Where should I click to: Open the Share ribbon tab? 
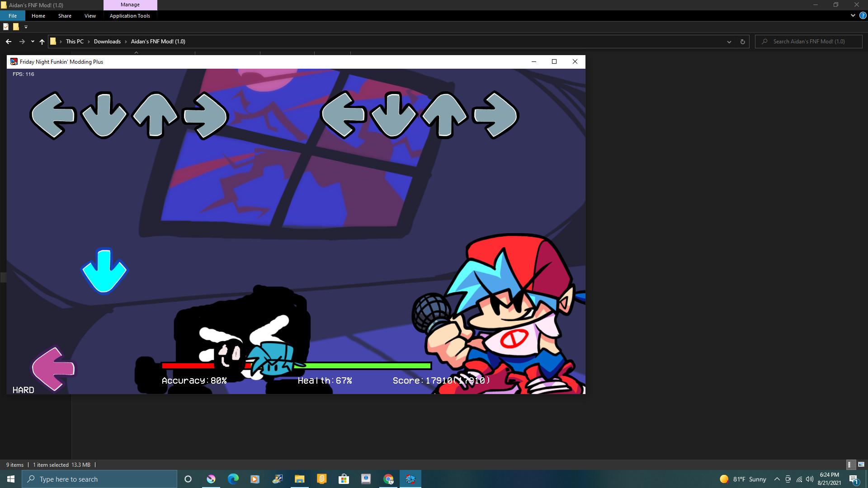tap(65, 16)
